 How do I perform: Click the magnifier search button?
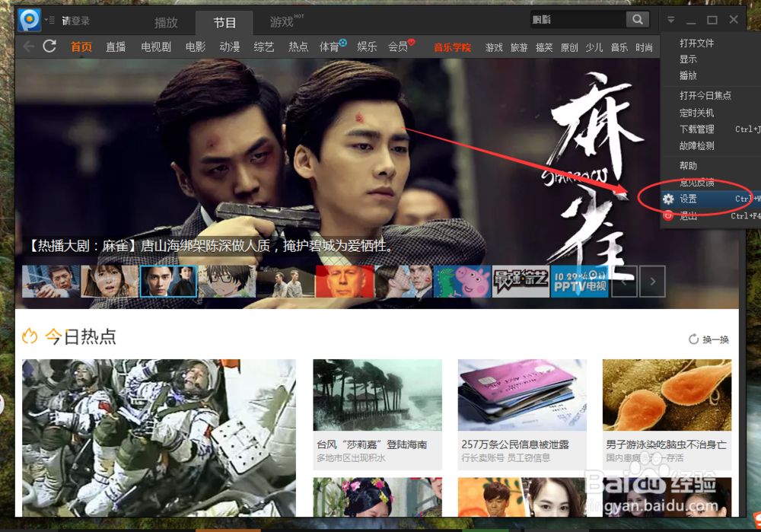637,20
